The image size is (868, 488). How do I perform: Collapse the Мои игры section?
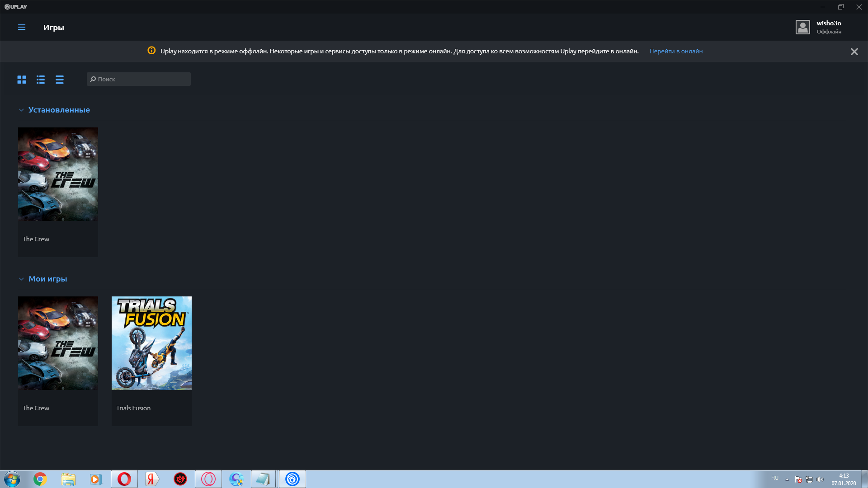(x=21, y=279)
